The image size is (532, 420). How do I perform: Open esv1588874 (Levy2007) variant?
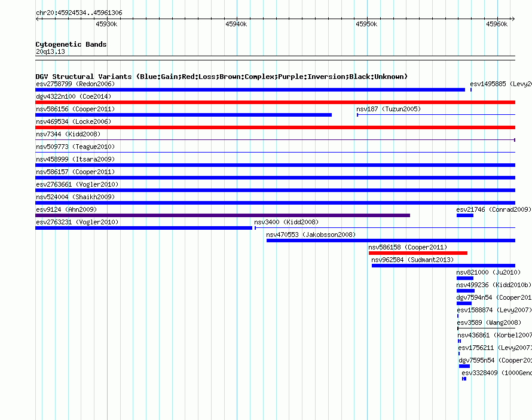494,310
